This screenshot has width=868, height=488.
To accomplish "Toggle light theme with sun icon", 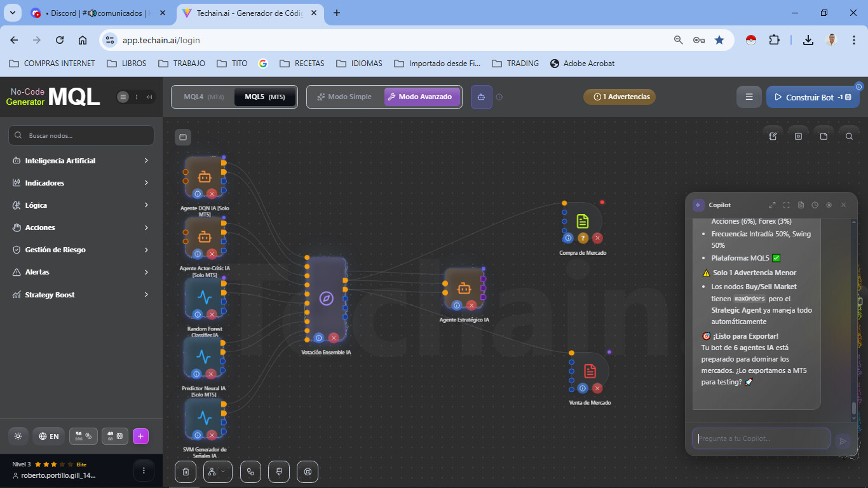I will coord(18,437).
